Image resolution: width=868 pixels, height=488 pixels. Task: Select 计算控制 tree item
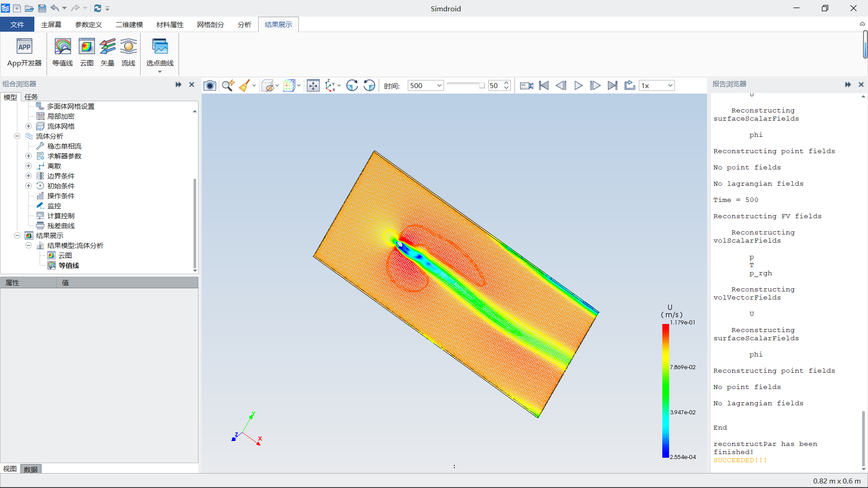coord(61,216)
